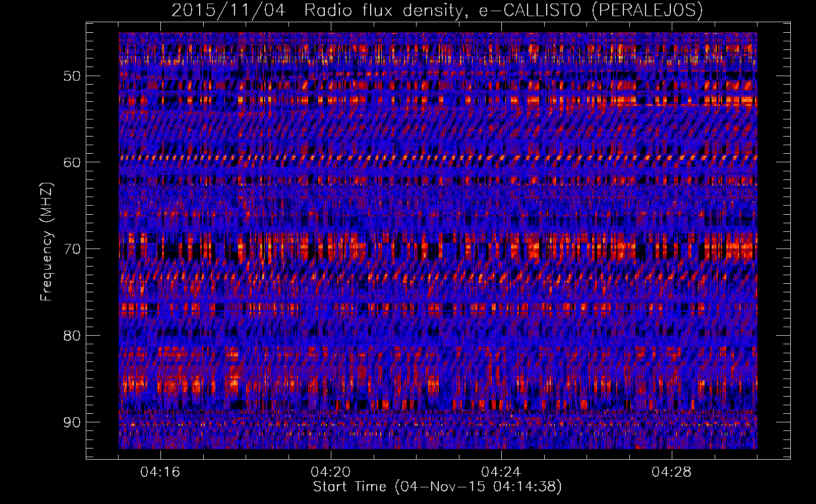Click the 50 MHz frequency tick label

[x=72, y=76]
